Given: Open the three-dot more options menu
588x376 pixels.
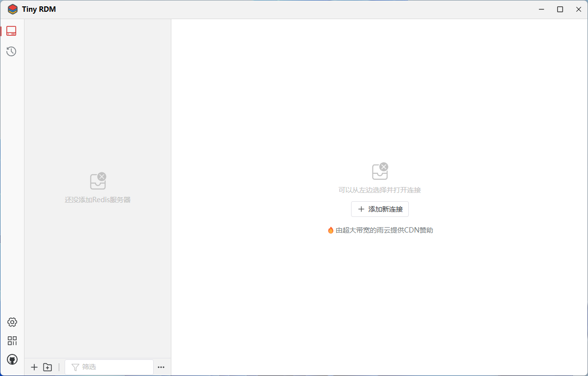Looking at the screenshot, I should 161,367.
